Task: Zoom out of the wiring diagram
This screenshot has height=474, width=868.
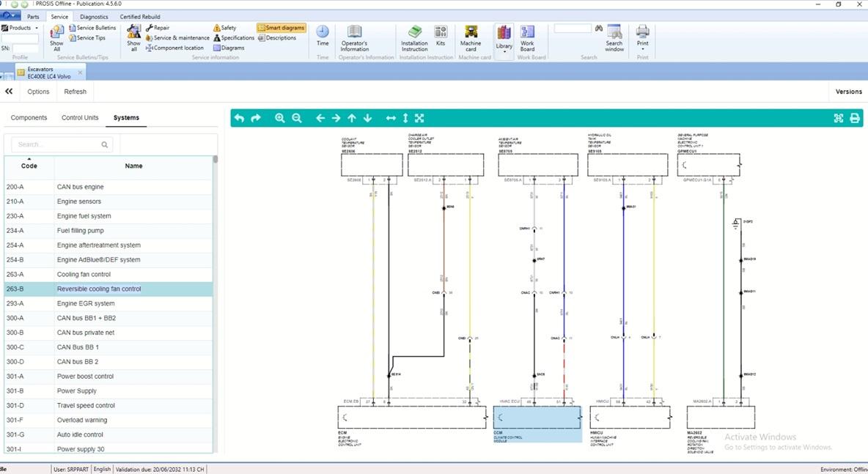Action: click(x=297, y=118)
